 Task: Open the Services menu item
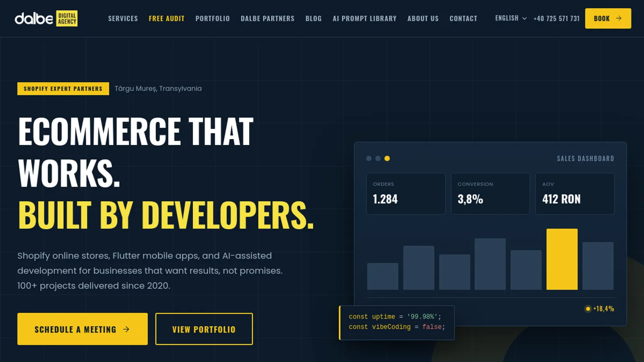(123, 19)
